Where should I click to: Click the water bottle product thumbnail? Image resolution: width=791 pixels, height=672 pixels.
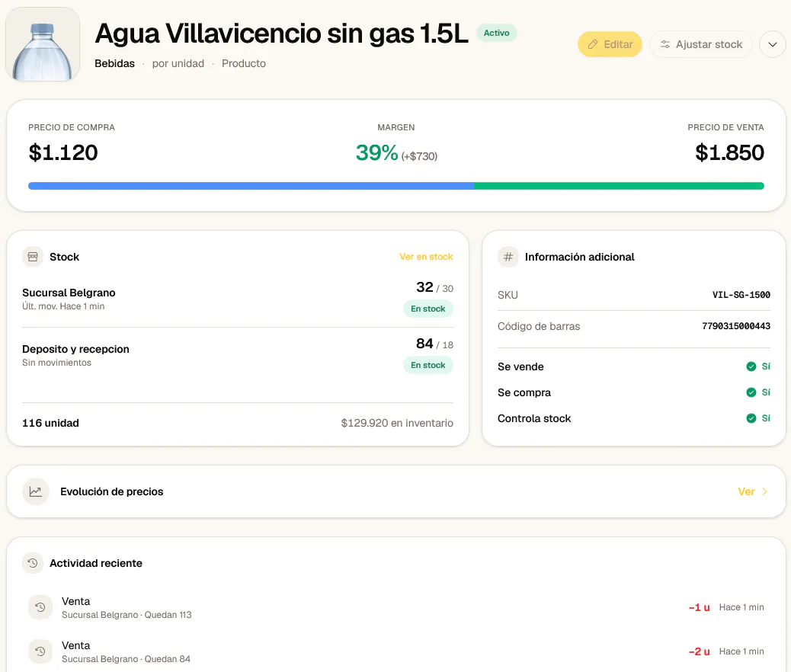point(43,45)
